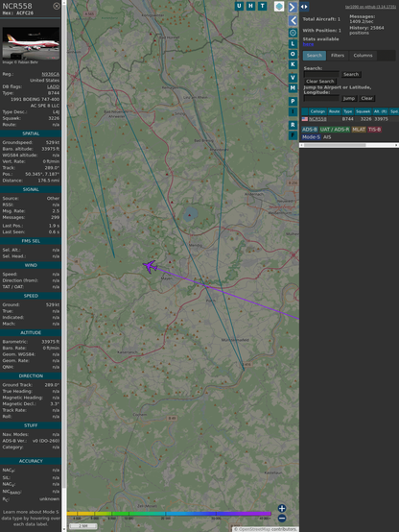Image resolution: width=399 pixels, height=532 pixels.
Task: Click the Jump button
Action: click(x=349, y=98)
